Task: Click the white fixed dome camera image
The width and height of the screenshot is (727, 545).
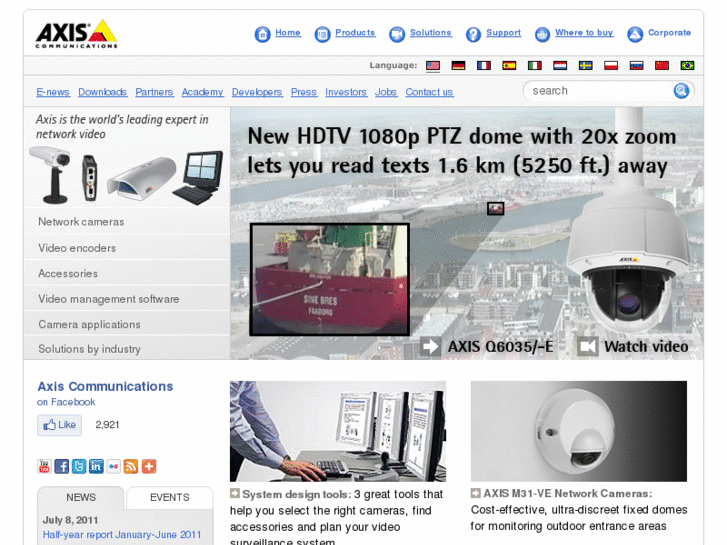Action: [x=579, y=431]
